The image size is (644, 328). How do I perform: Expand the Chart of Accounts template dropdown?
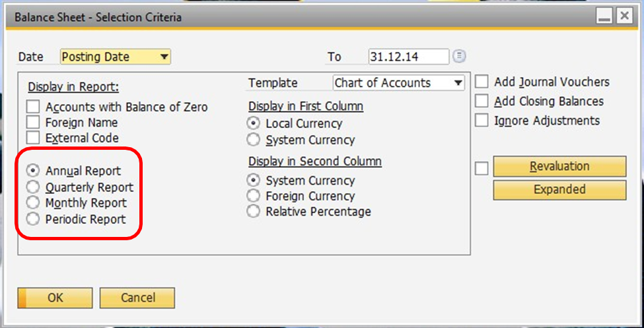[458, 83]
